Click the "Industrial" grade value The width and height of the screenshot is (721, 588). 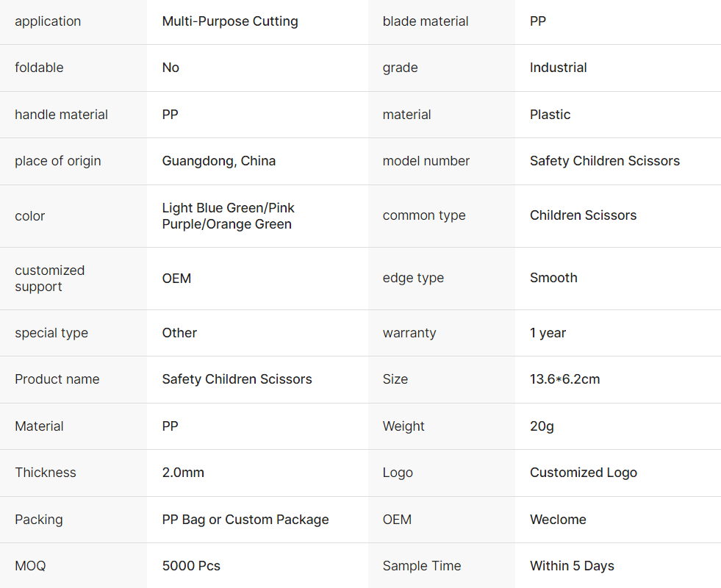558,68
